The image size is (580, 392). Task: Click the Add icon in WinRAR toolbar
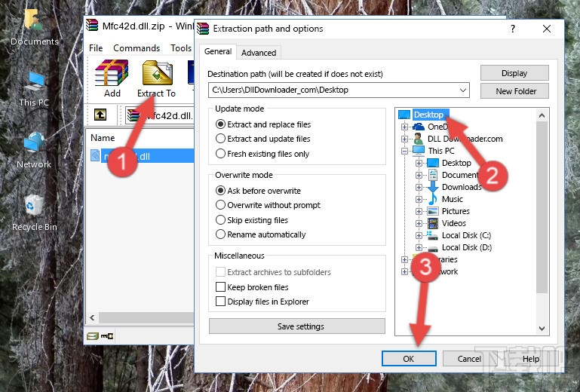pyautogui.click(x=112, y=78)
